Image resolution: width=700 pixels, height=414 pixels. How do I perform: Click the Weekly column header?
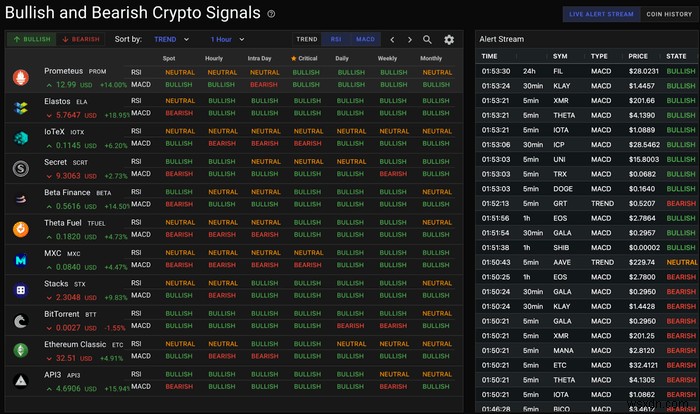pyautogui.click(x=387, y=59)
